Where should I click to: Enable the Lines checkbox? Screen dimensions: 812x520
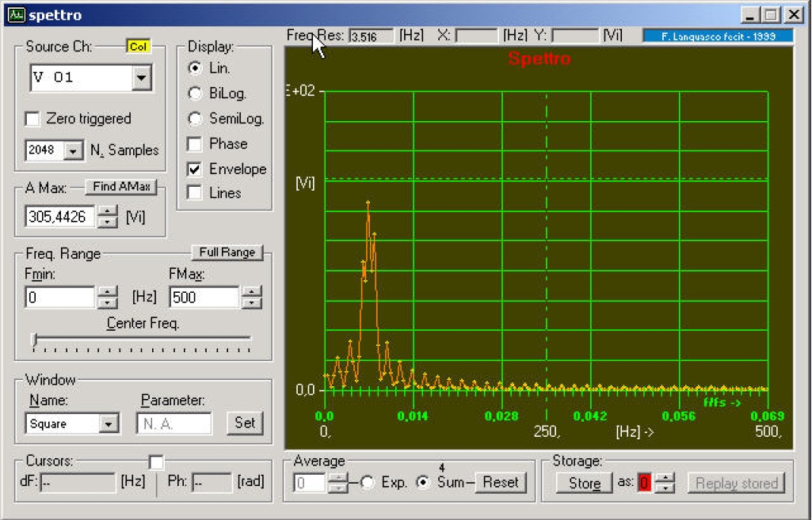click(x=195, y=193)
